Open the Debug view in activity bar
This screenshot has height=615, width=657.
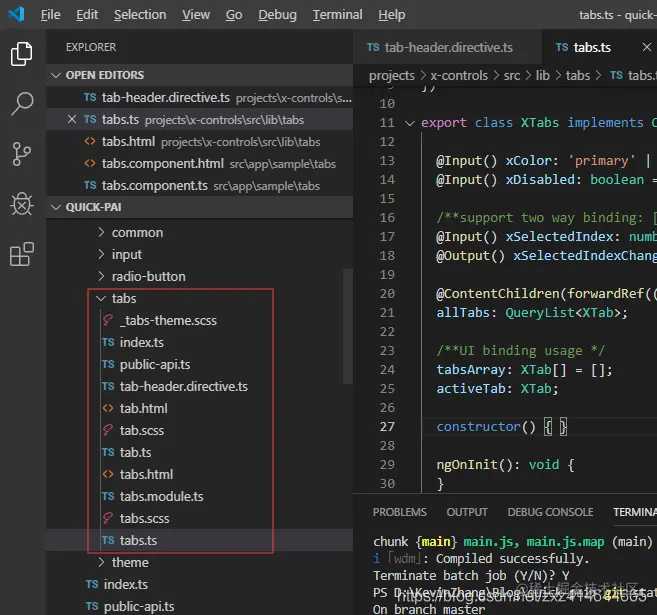tap(22, 204)
